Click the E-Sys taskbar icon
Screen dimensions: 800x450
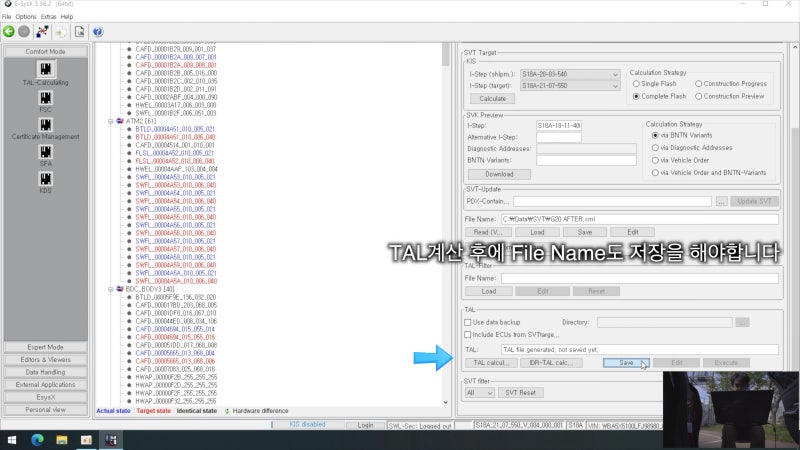111,440
